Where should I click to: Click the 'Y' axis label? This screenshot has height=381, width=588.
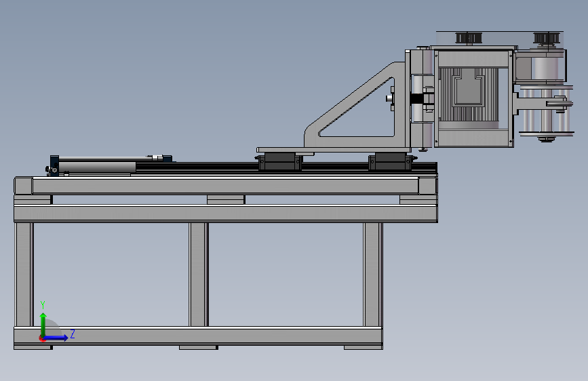coord(43,304)
